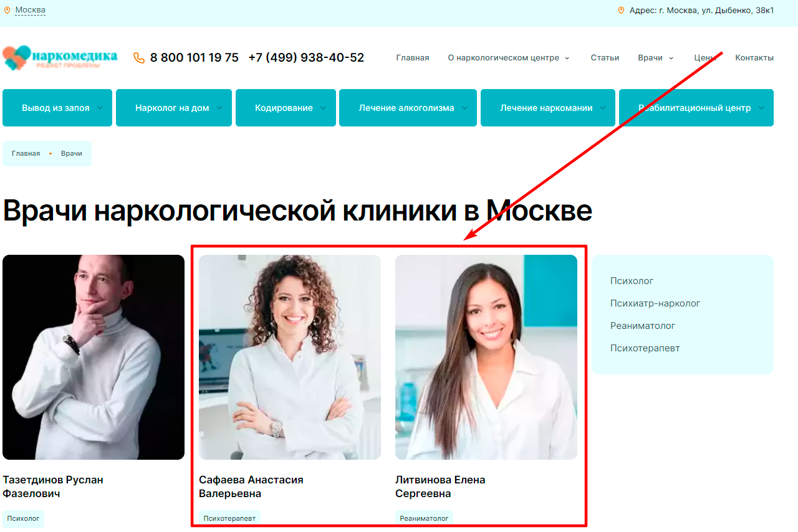Open the Главная navigation link
Image resolution: width=798 pixels, height=532 pixels.
coord(413,57)
